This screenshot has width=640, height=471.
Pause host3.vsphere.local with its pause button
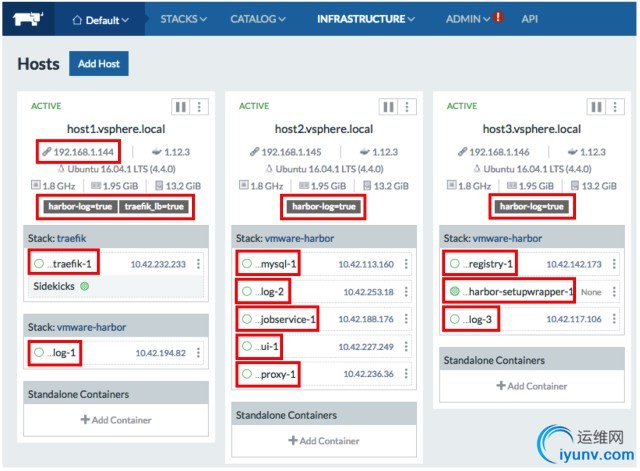[x=596, y=107]
